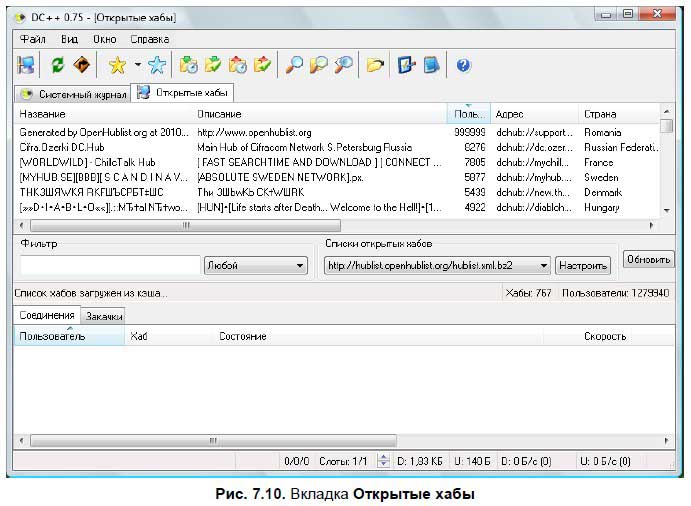Click the Search magnifier toolbar icon
Image resolution: width=691 pixels, height=506 pixels.
click(295, 66)
